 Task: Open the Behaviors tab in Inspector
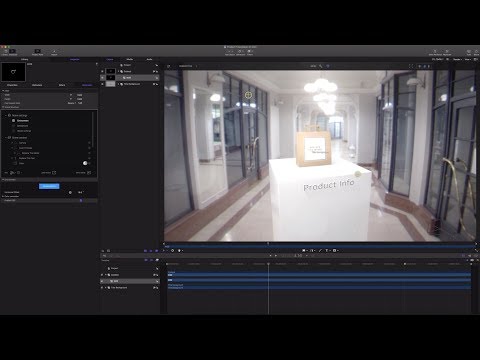(37, 85)
